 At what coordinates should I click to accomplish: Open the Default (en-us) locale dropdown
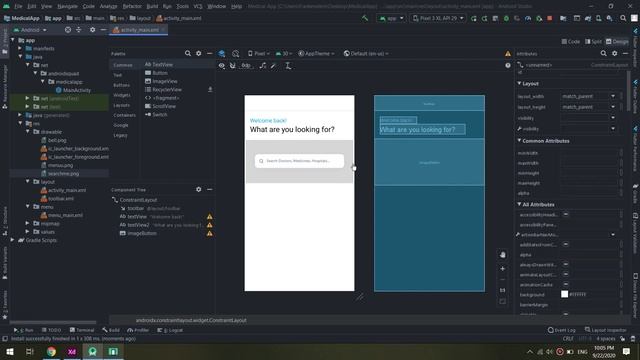366,53
